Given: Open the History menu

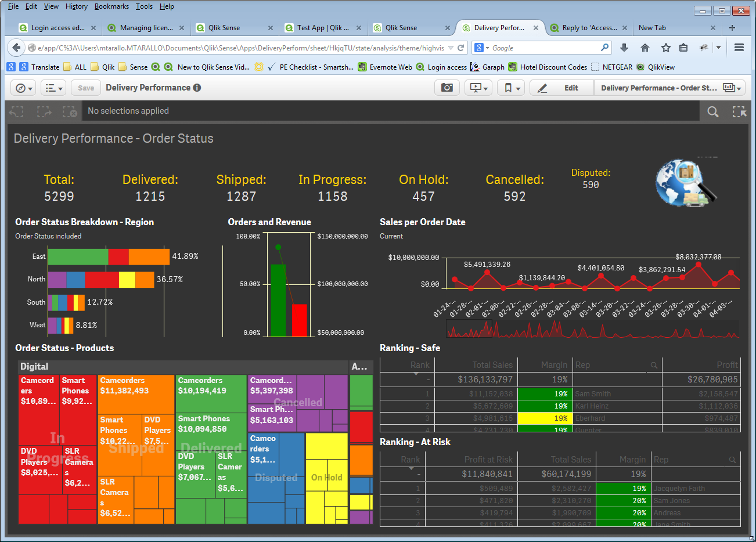Looking at the screenshot, I should coord(77,6).
